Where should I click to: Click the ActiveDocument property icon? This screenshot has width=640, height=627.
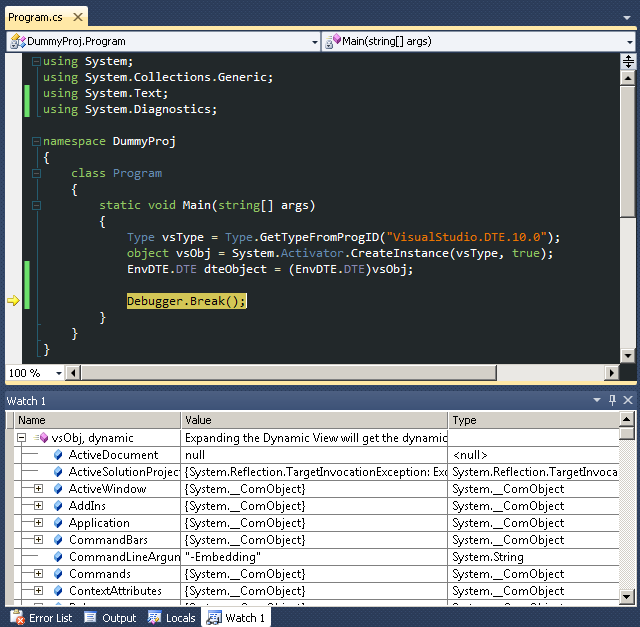coord(58,455)
